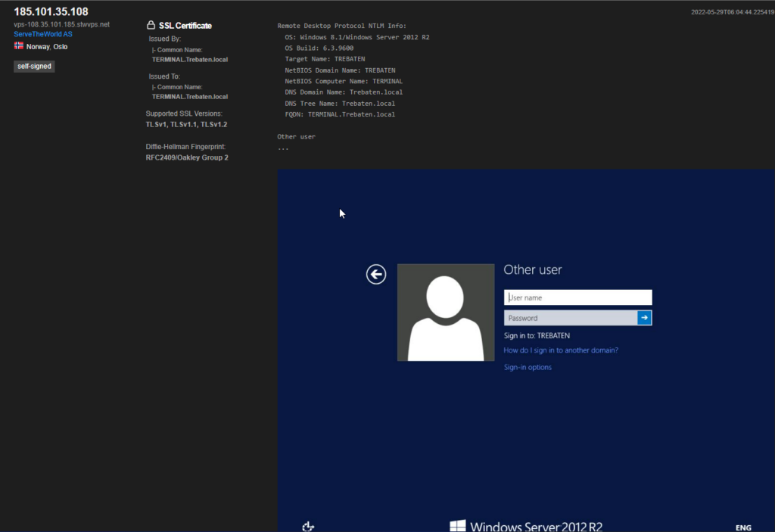Click the SSL Certificate heading
The width and height of the screenshot is (775, 532).
point(185,26)
